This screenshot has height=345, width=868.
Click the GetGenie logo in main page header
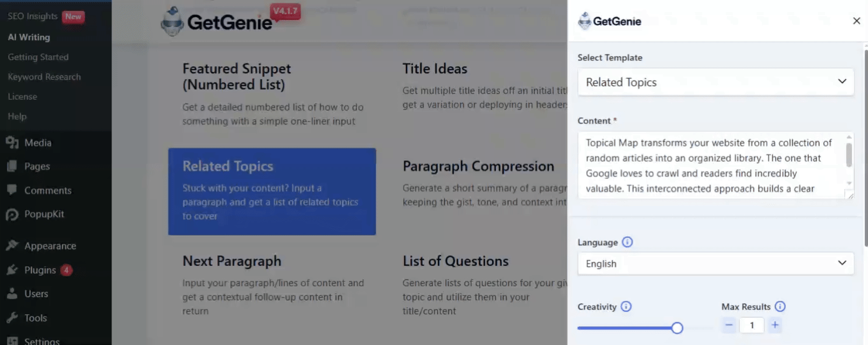tap(216, 22)
